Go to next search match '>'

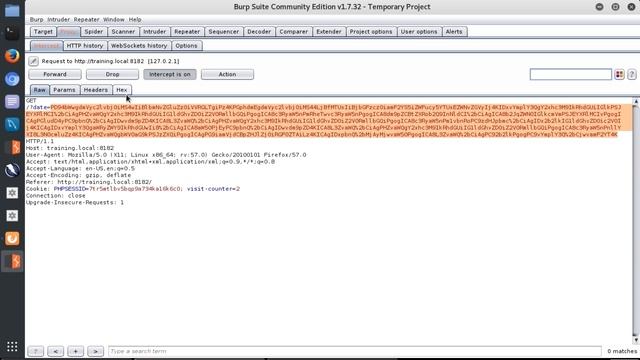96,351
